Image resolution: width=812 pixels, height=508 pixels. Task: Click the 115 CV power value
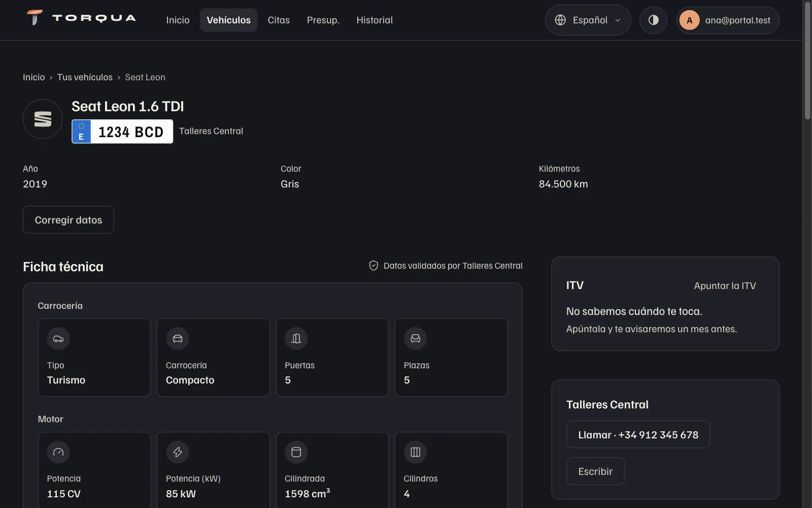pos(64,494)
